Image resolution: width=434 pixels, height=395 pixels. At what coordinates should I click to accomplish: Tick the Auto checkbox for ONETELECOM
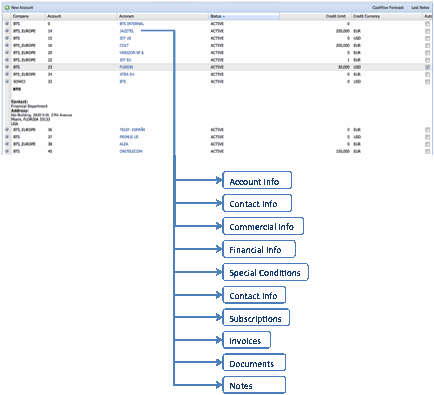[427, 151]
